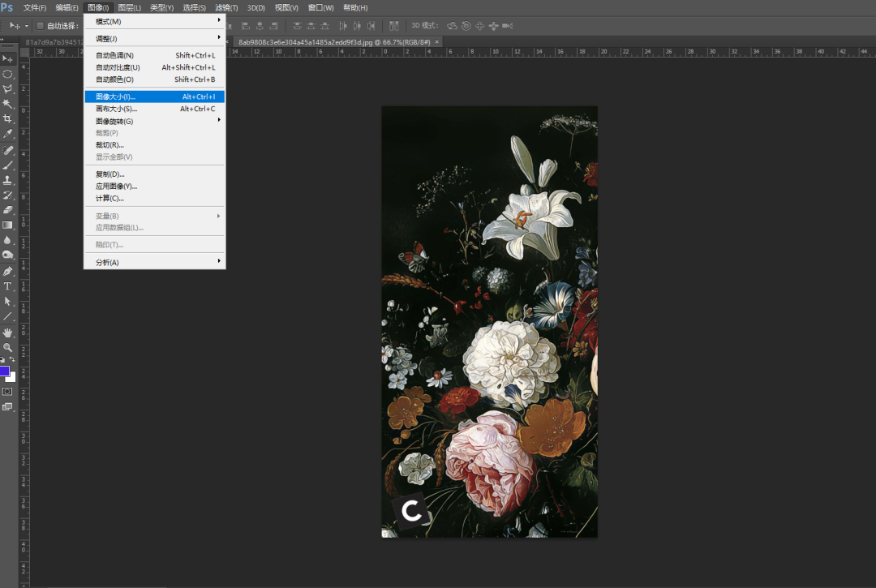876x588 pixels.
Task: Select the Path Selection arrow tool
Action: [7, 302]
